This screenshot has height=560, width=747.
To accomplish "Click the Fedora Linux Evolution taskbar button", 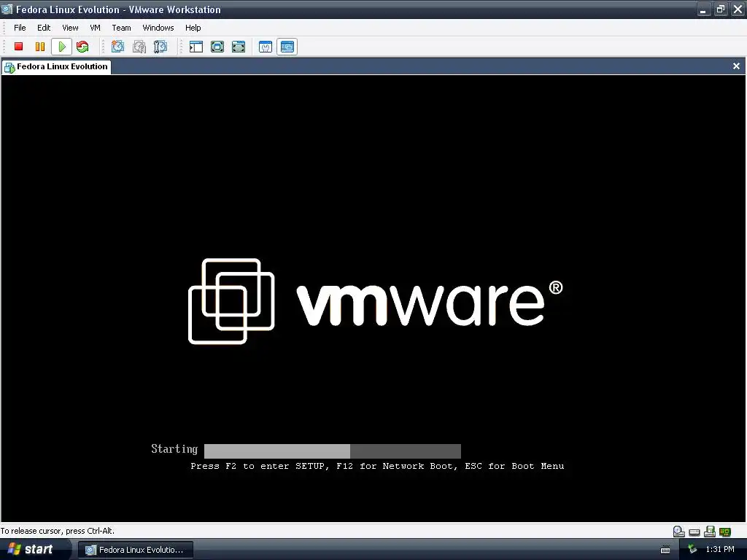I will click(x=135, y=550).
